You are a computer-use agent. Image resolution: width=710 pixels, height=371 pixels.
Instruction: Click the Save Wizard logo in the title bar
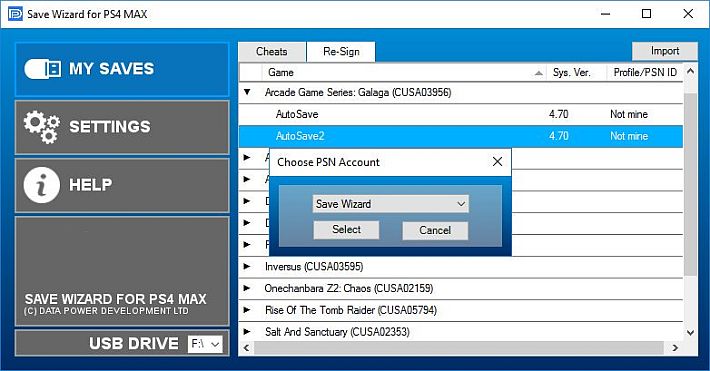[x=15, y=14]
